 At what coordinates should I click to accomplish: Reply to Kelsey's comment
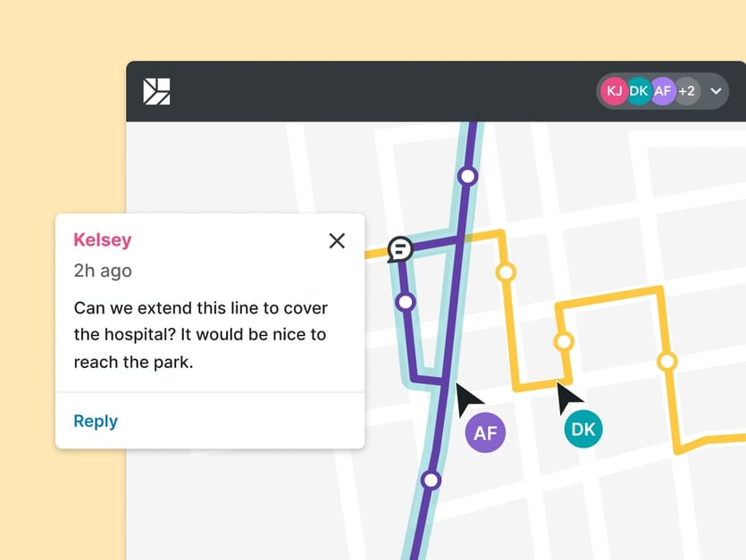point(96,422)
